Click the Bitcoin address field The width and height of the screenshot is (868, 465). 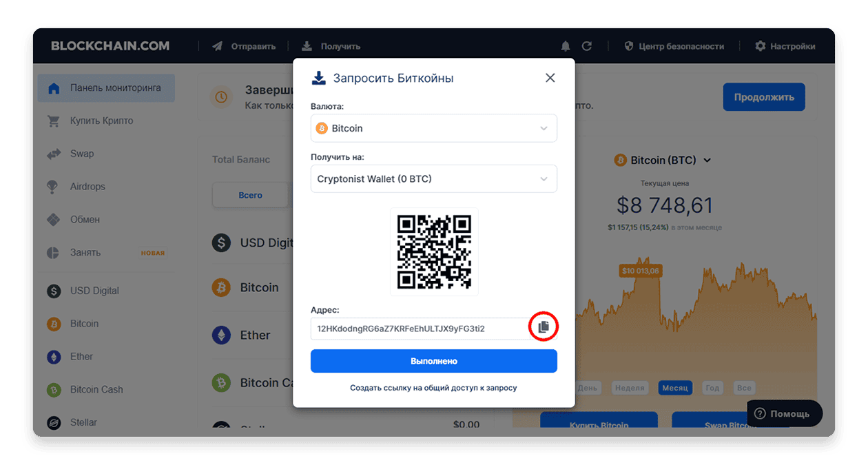click(420, 329)
